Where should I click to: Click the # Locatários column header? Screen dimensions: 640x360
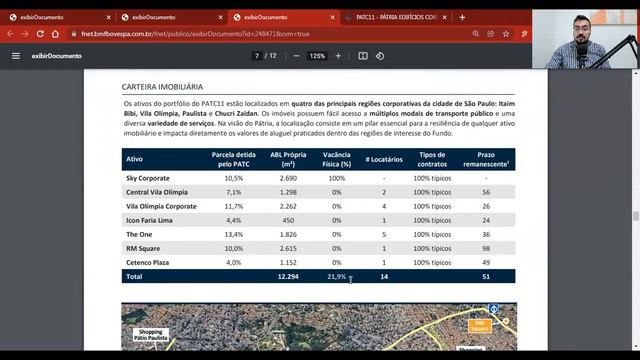(384, 159)
